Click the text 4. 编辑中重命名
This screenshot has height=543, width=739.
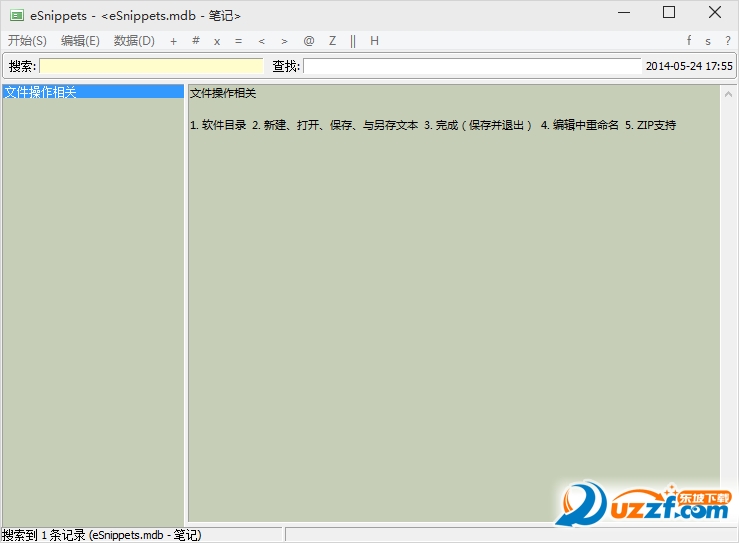580,125
